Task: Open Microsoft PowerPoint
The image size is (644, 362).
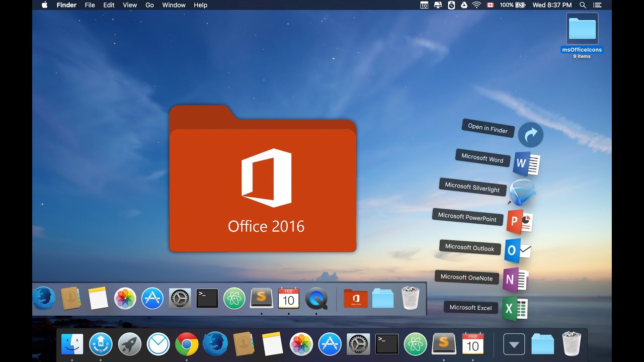Action: click(519, 222)
